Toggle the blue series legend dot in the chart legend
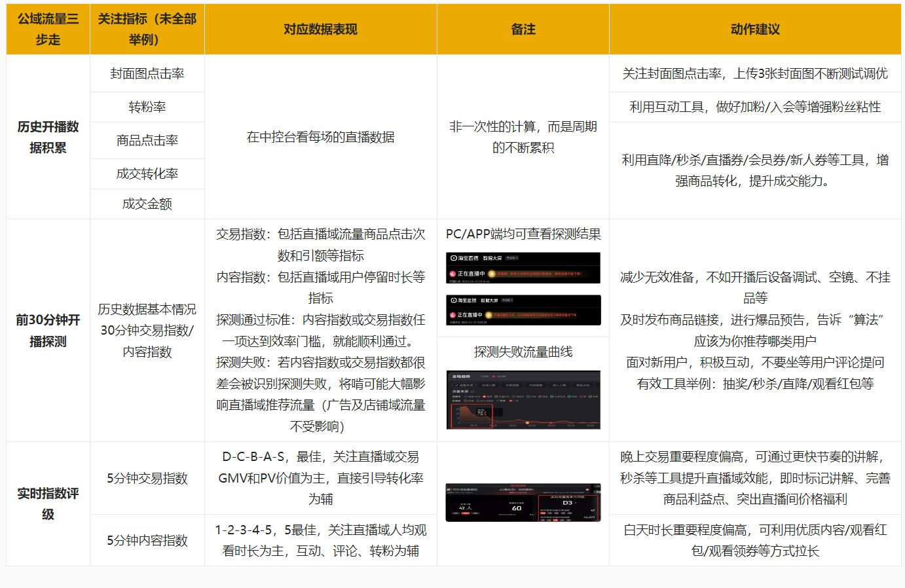 coord(466,396)
